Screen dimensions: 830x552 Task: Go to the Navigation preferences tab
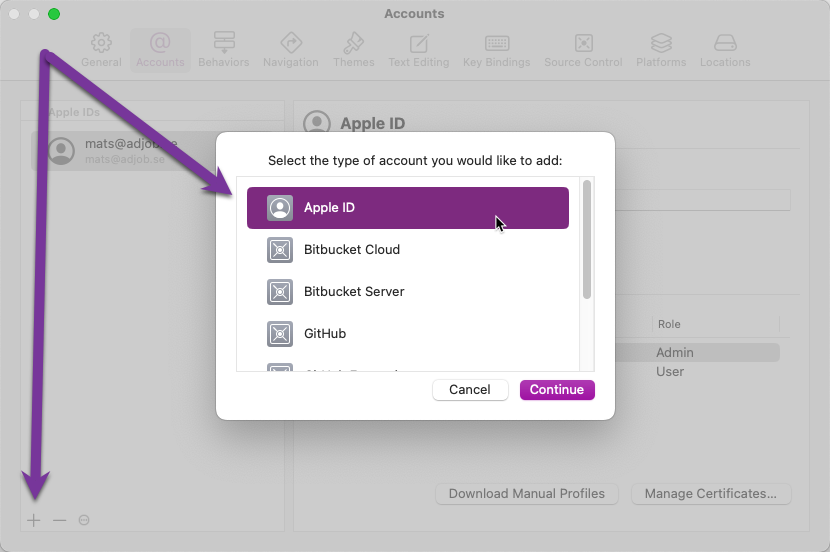pyautogui.click(x=291, y=50)
